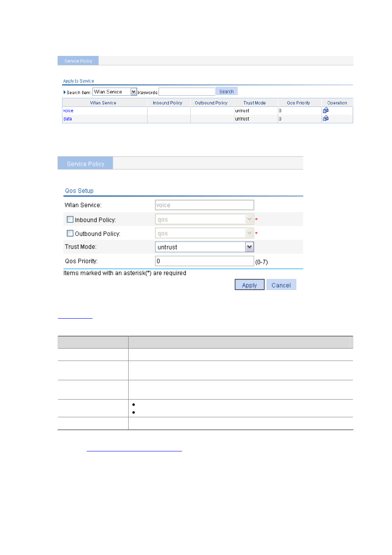This screenshot has height=555, width=392.
Task: Open the voice wlan service link
Action: coord(68,111)
